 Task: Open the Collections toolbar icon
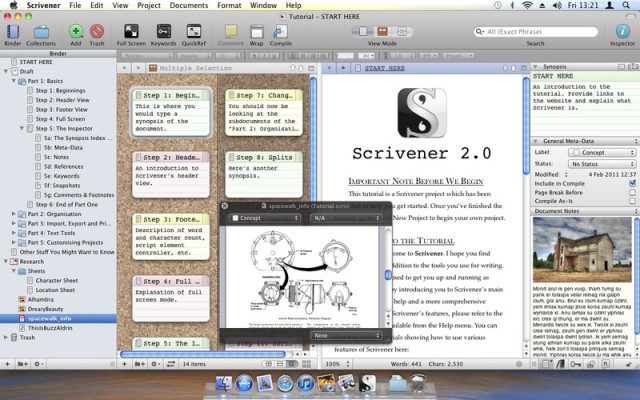tap(40, 32)
